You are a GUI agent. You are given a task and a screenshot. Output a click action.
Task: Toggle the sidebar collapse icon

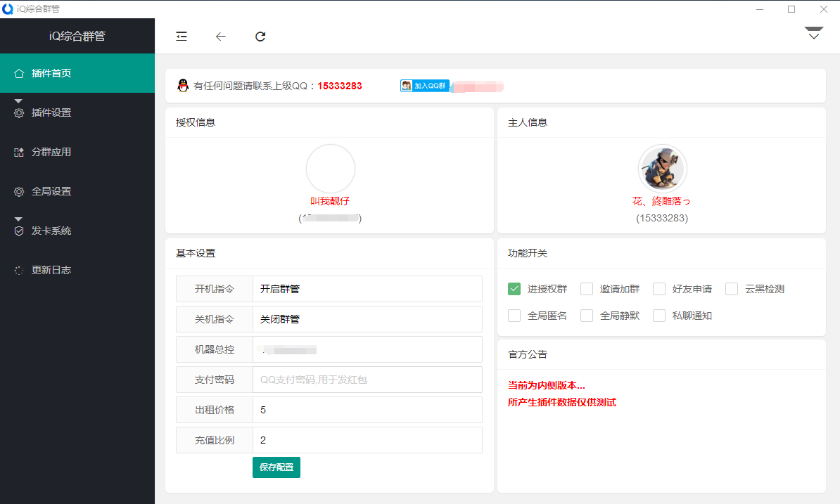tap(182, 37)
